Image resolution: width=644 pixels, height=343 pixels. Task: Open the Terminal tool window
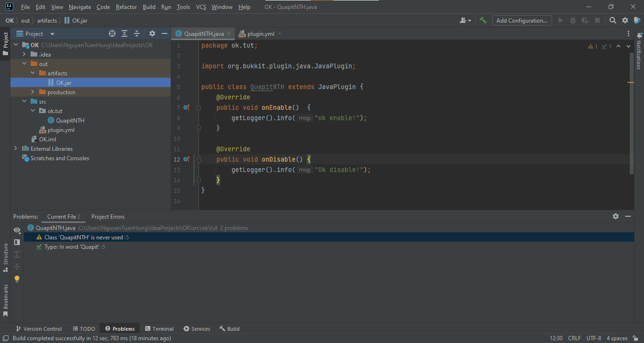159,329
